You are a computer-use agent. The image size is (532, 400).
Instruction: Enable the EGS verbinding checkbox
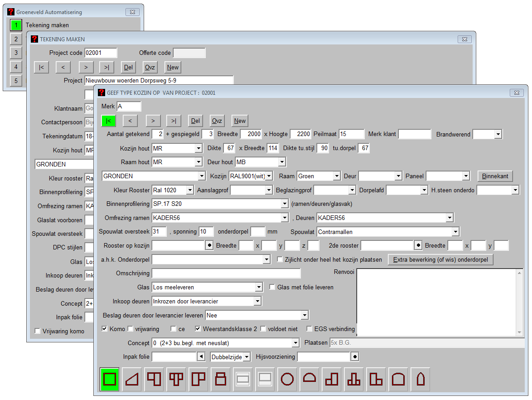coord(310,329)
